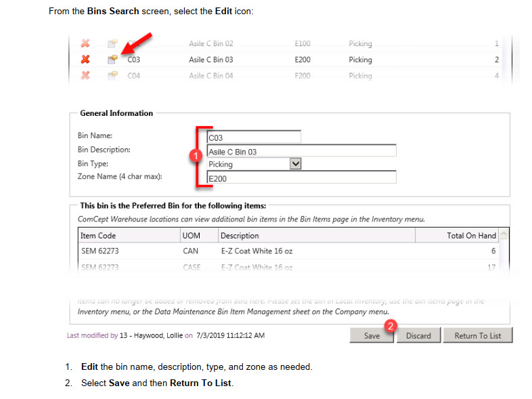Click the Return To List button
The image size is (532, 399).
click(479, 335)
